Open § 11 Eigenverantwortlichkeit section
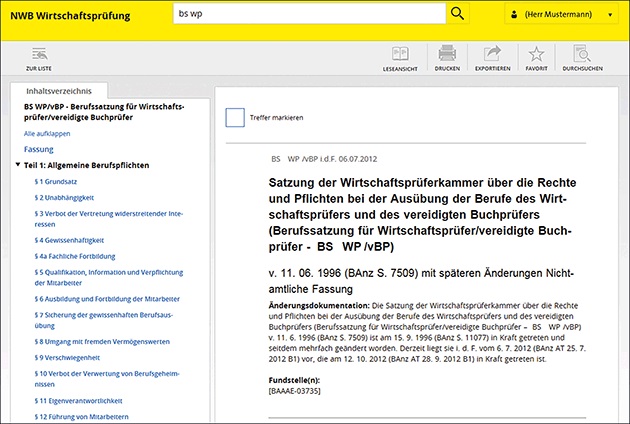Screen dimensions: 630x424 [80, 400]
